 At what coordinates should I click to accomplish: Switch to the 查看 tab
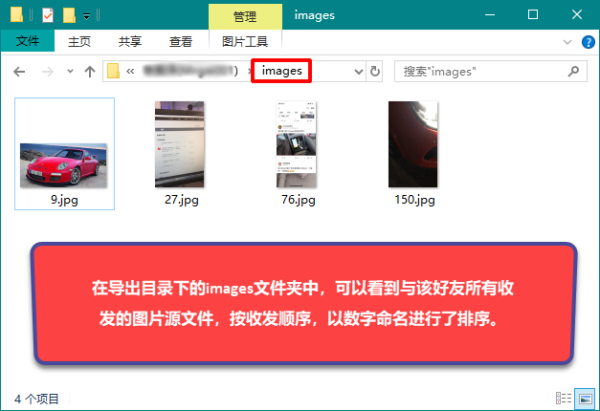pyautogui.click(x=180, y=41)
